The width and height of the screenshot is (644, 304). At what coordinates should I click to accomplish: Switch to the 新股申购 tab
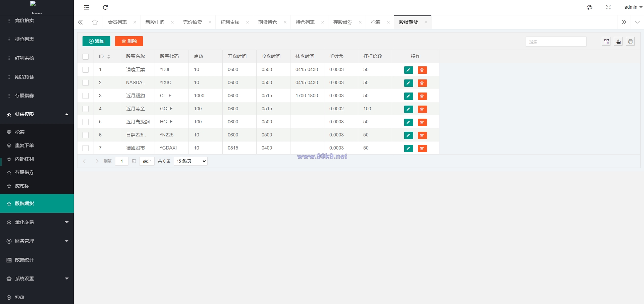(155, 22)
